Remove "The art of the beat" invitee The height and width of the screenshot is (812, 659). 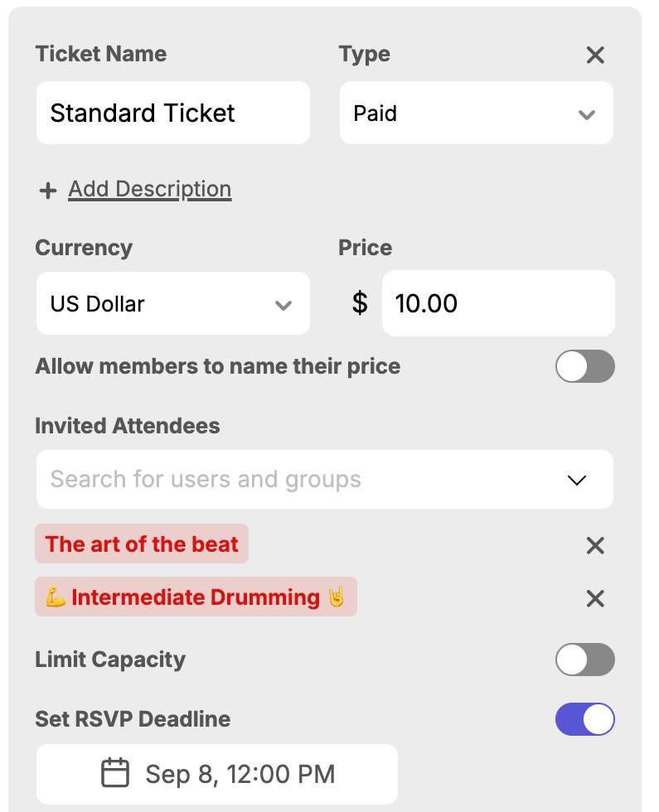pos(595,545)
